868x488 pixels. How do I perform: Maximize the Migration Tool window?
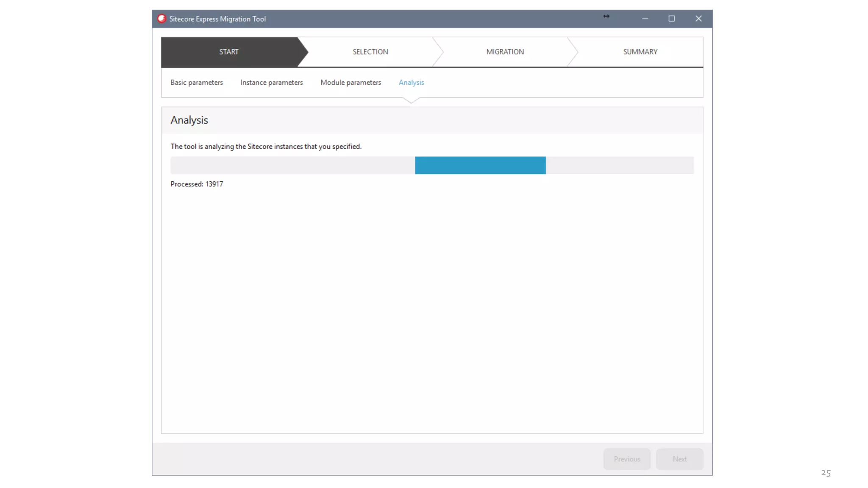click(671, 19)
